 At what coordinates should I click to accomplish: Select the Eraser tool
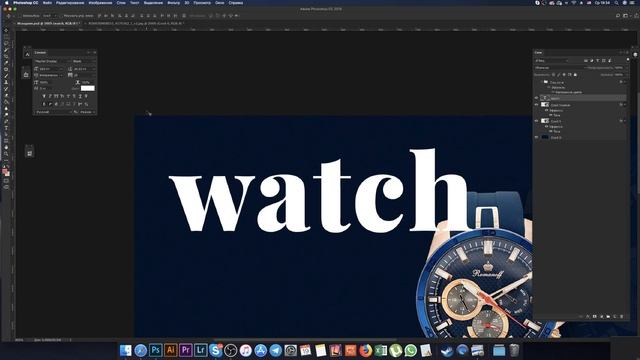(6, 96)
